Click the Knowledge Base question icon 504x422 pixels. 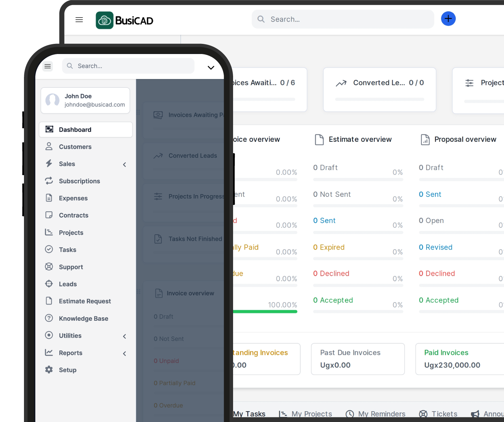(x=49, y=318)
